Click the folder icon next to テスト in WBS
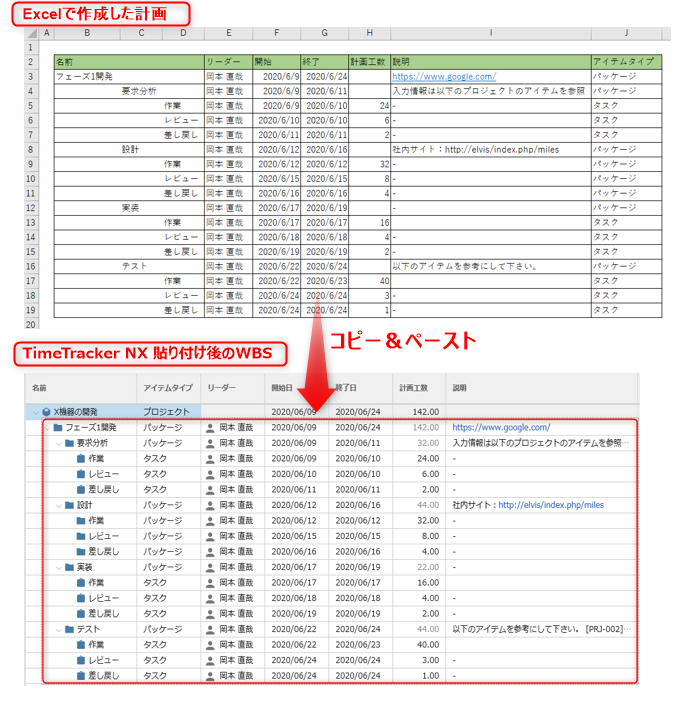Viewport: 688px width, 701px height. [69, 629]
